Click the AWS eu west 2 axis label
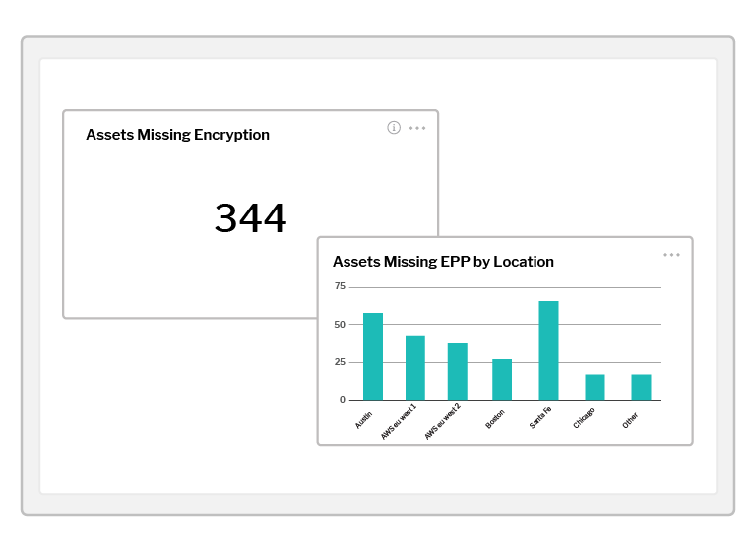756x539 pixels. point(443,421)
